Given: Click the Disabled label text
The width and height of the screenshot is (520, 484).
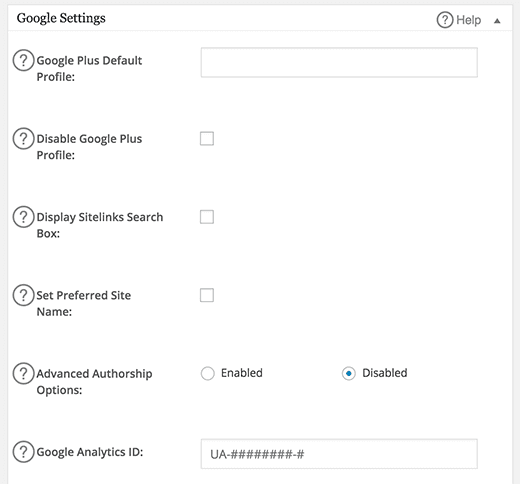Looking at the screenshot, I should [385, 373].
